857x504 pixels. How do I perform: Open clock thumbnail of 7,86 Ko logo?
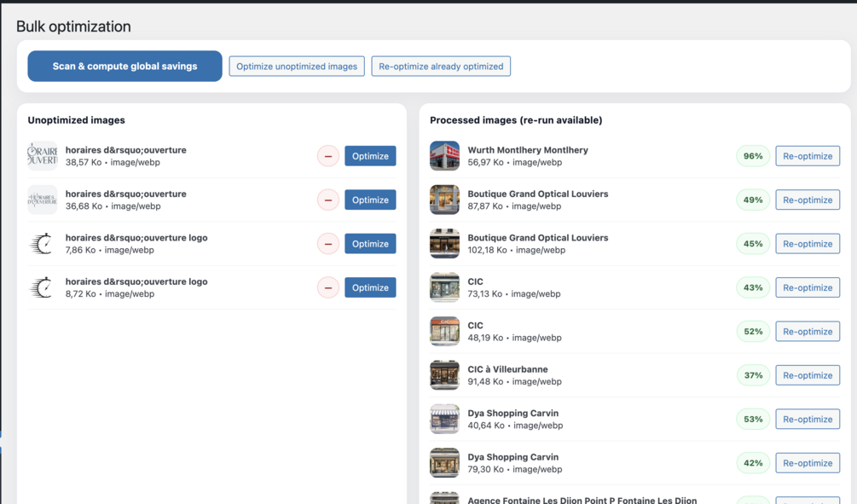click(43, 243)
